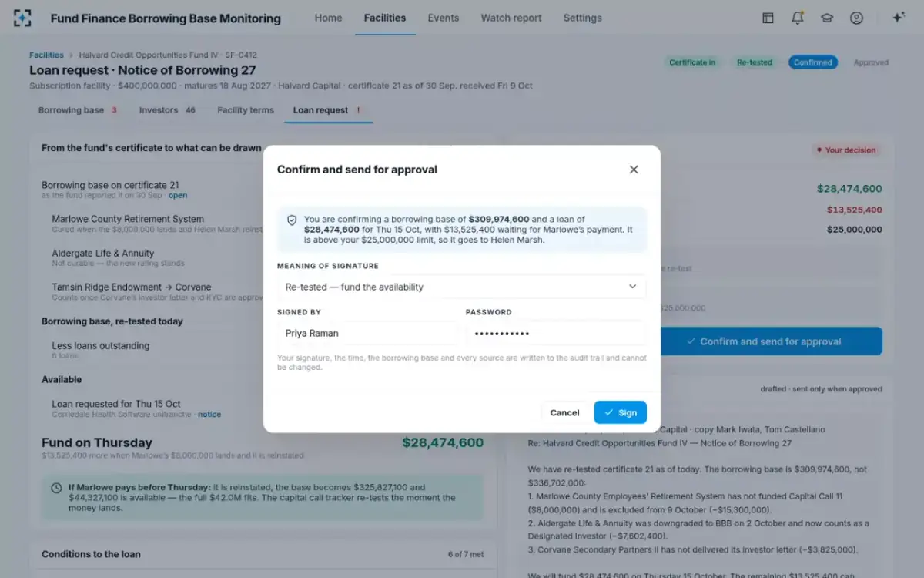Viewport: 924px width, 578px height.
Task: Select the Loan request tab
Action: coord(327,110)
